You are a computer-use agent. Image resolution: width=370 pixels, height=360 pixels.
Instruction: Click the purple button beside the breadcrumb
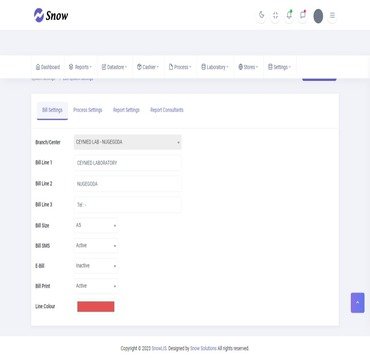pos(319,79)
